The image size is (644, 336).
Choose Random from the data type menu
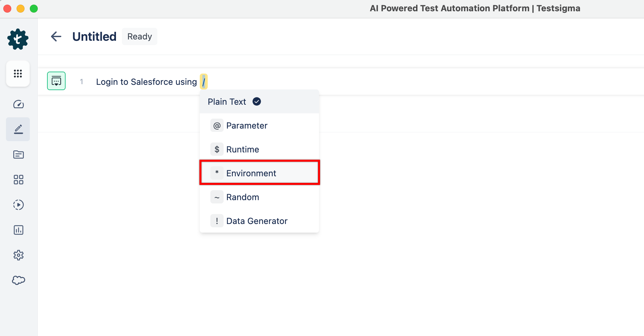pos(259,197)
